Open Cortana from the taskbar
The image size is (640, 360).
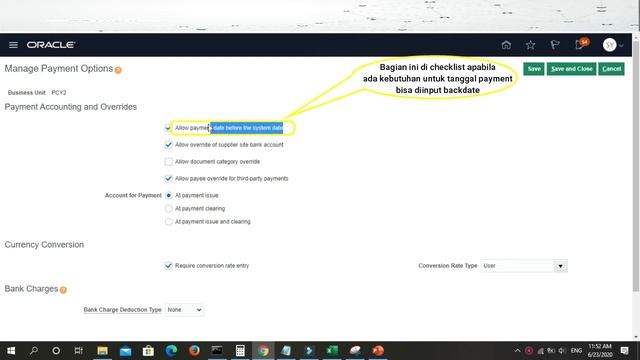click(x=56, y=351)
